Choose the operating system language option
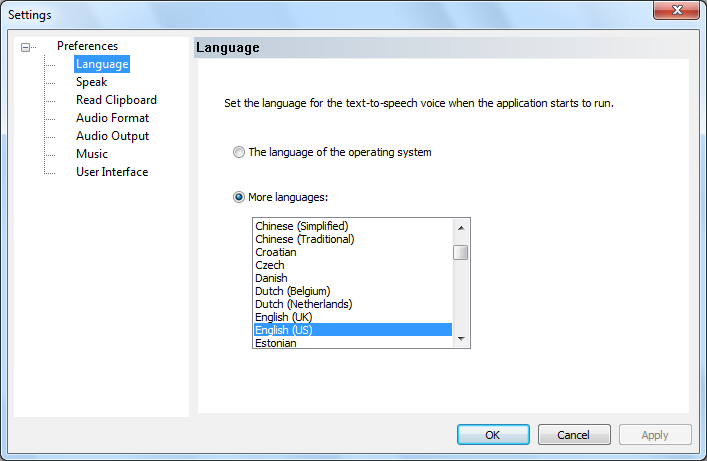The width and height of the screenshot is (707, 461). (238, 152)
